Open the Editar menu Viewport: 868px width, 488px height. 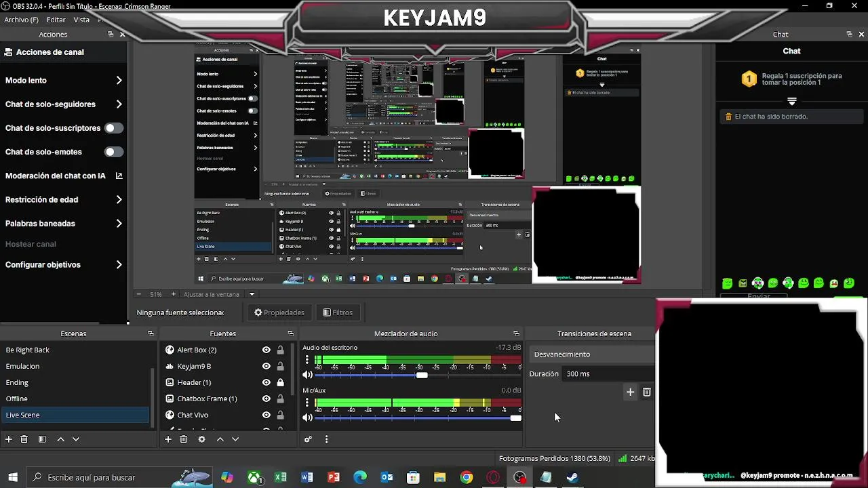coord(56,20)
